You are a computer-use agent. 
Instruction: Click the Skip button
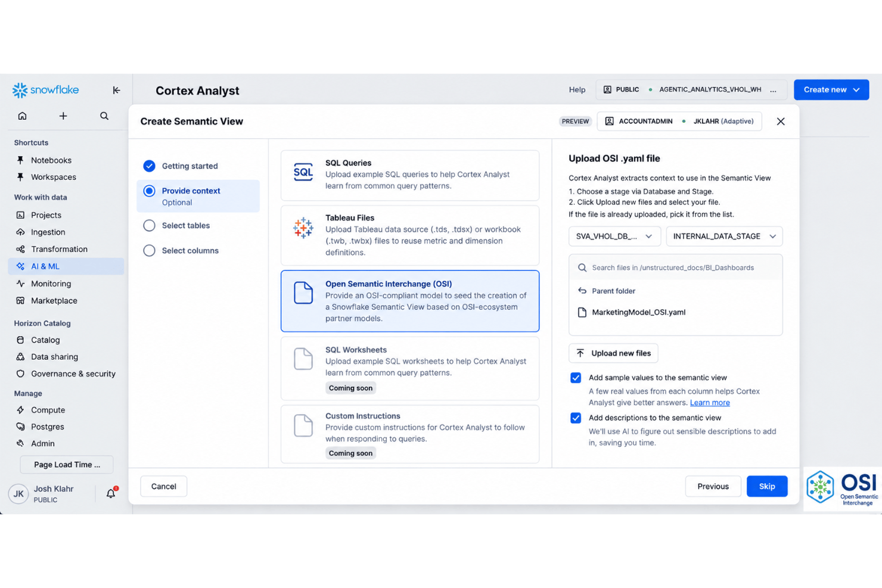coord(767,486)
